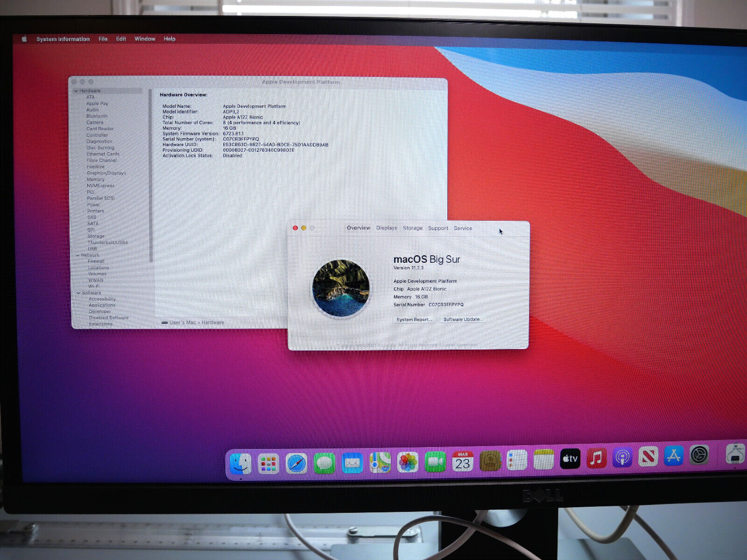The width and height of the screenshot is (747, 560).
Task: Open News app in the Dock
Action: point(648,456)
